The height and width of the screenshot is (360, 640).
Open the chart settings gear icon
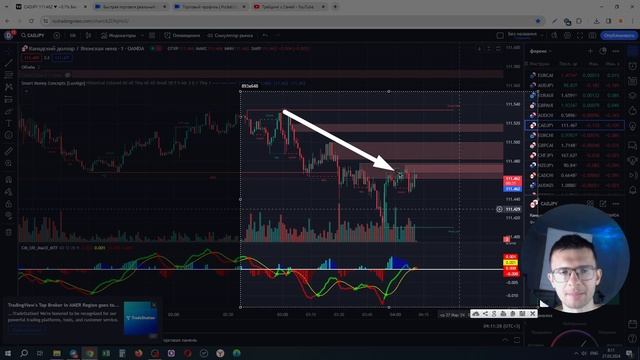[x=567, y=36]
